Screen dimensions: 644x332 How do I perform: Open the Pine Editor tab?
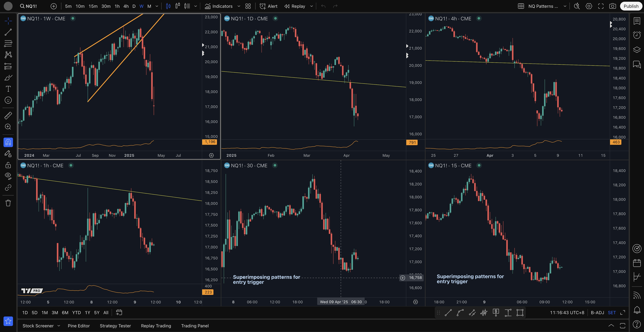click(78, 325)
